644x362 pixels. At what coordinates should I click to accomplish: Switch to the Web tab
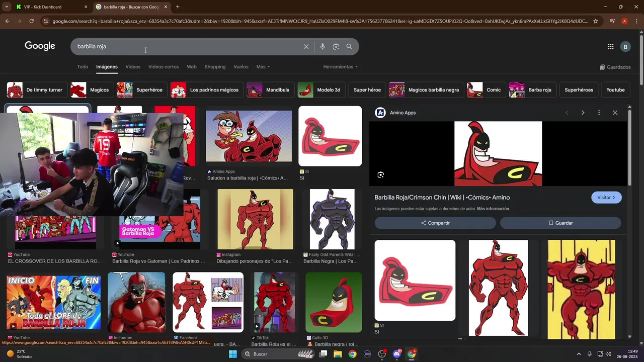point(192,67)
